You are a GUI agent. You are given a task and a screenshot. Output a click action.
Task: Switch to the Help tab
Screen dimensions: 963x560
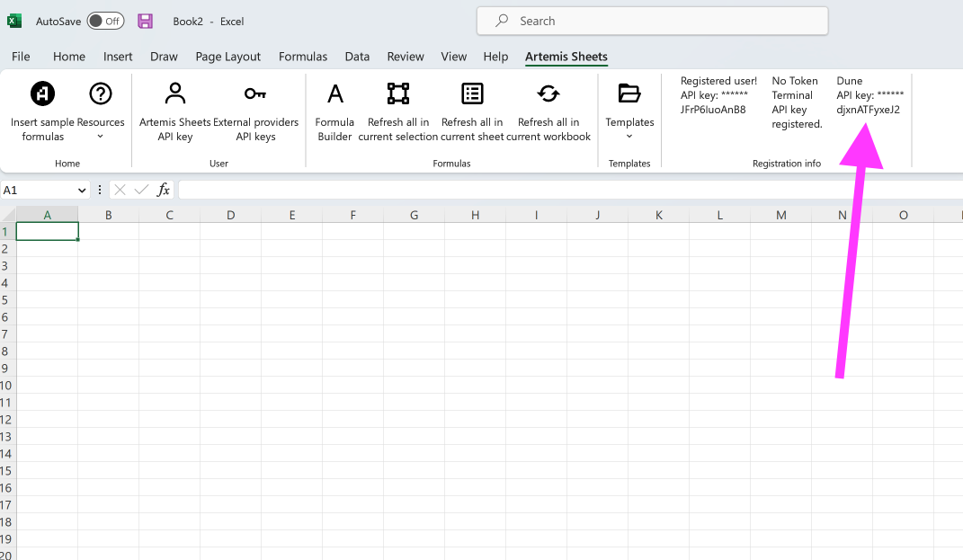tap(495, 57)
